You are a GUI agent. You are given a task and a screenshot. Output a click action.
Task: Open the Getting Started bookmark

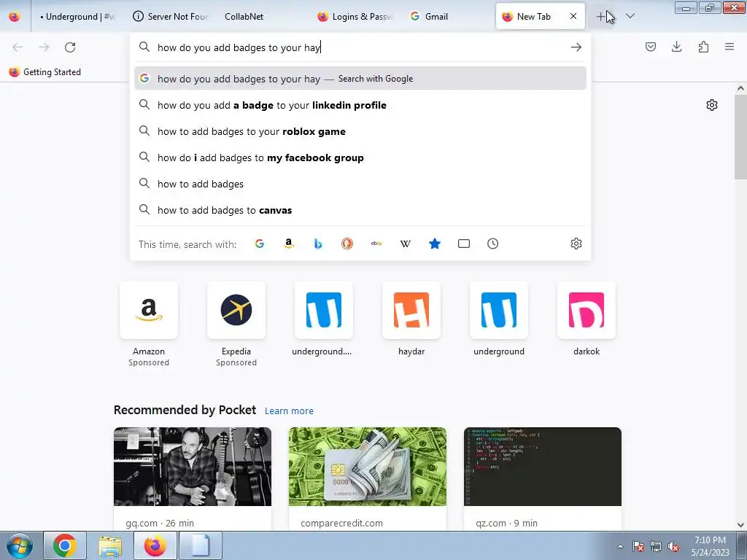[44, 72]
